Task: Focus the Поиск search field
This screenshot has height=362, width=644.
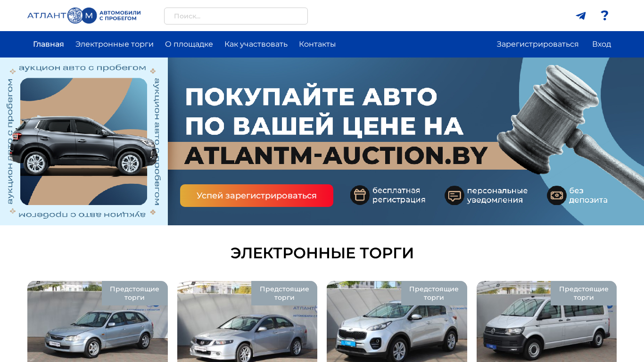Action: 236,16
